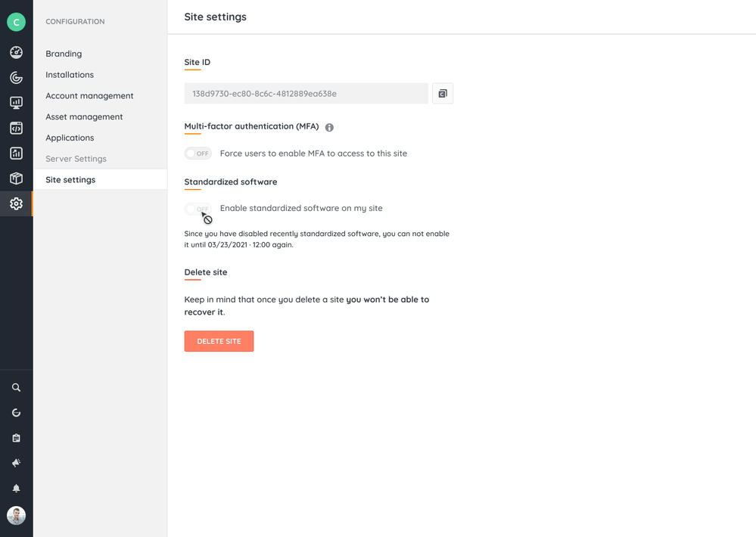Click the red Delete Site button
The image size is (756, 537).
[x=219, y=341]
